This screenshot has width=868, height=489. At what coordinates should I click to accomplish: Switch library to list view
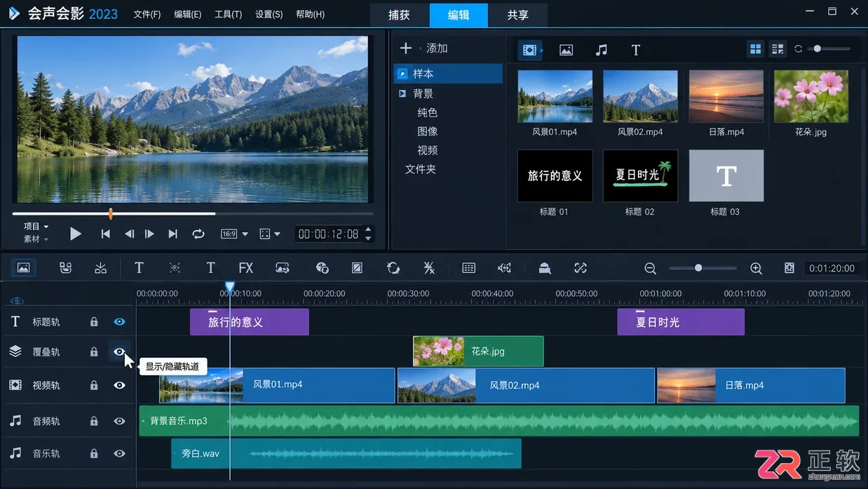pos(778,49)
